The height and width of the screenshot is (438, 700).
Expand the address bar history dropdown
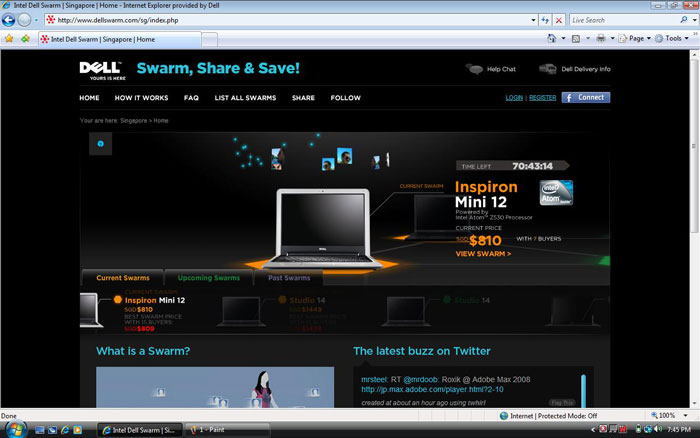tap(533, 20)
